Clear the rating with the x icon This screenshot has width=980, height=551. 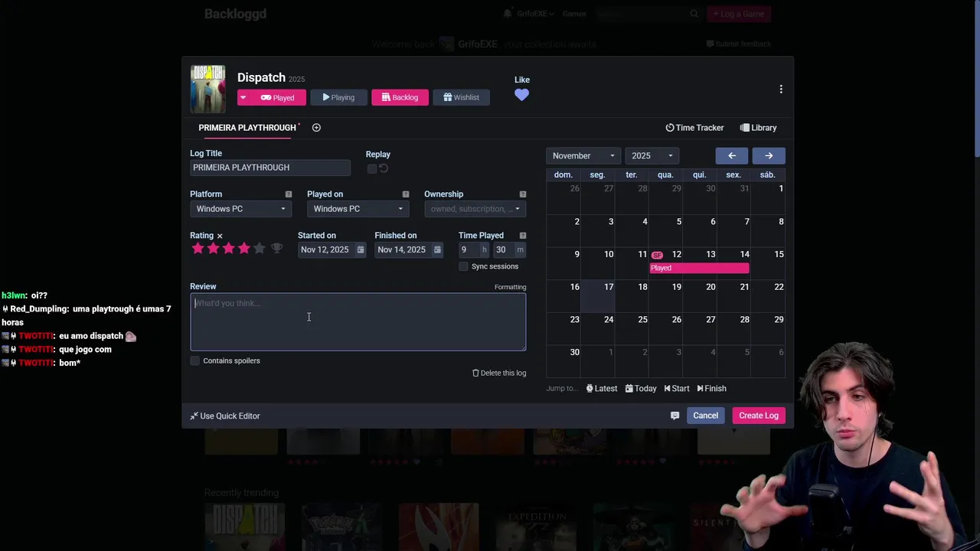click(220, 236)
